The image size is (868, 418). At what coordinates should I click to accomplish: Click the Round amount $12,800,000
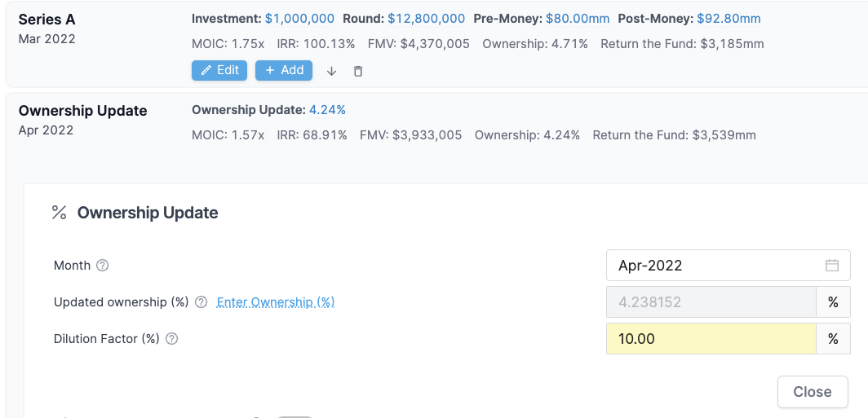click(426, 19)
